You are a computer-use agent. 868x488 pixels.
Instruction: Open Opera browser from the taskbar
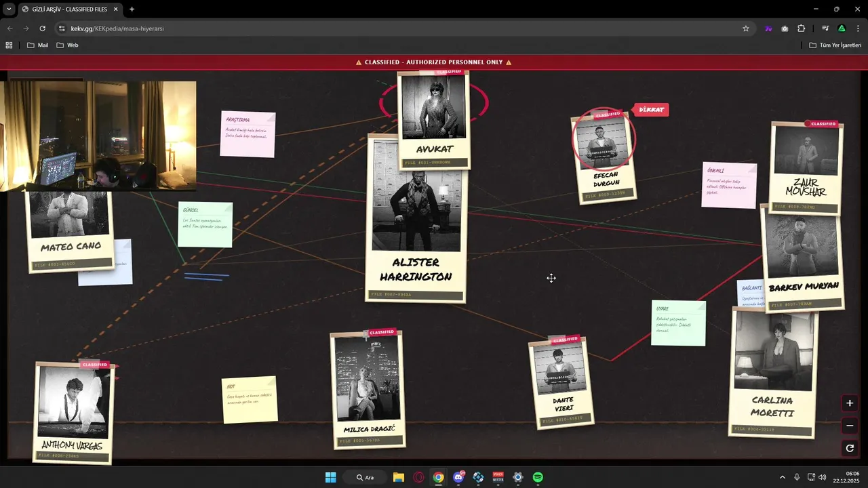[x=418, y=477]
